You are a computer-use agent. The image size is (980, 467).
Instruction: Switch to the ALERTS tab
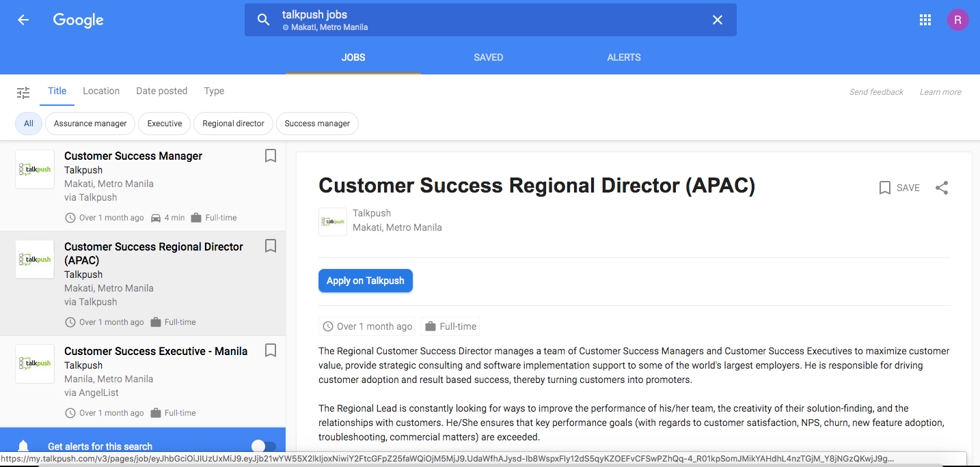click(624, 57)
